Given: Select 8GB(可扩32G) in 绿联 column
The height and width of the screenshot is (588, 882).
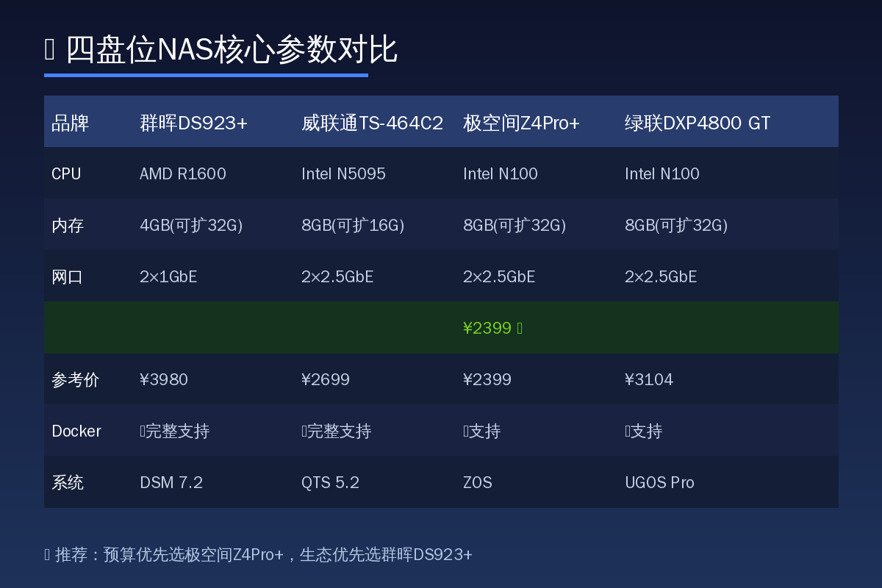Looking at the screenshot, I should tap(676, 226).
